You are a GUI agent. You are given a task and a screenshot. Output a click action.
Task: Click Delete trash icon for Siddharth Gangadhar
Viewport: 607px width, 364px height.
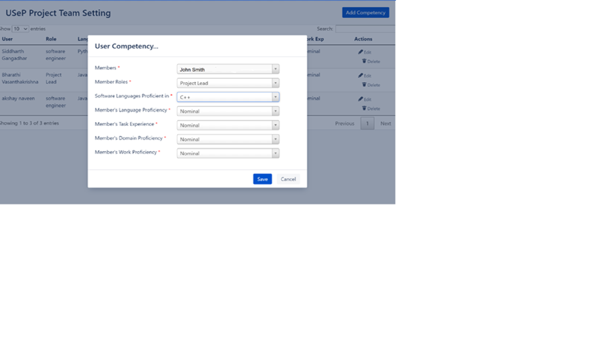click(364, 61)
